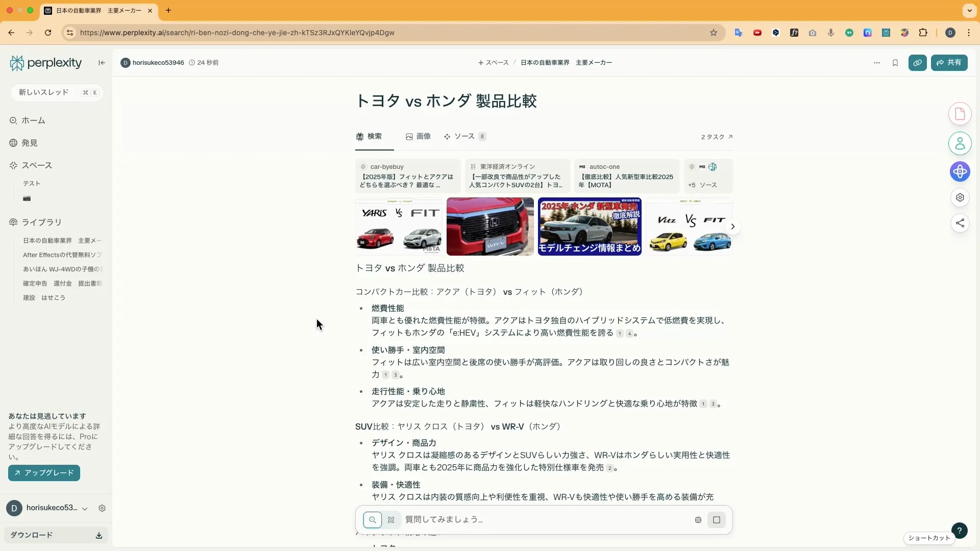The width and height of the screenshot is (980, 551).
Task: Click the ダウンロード download icon
Action: [x=99, y=536]
